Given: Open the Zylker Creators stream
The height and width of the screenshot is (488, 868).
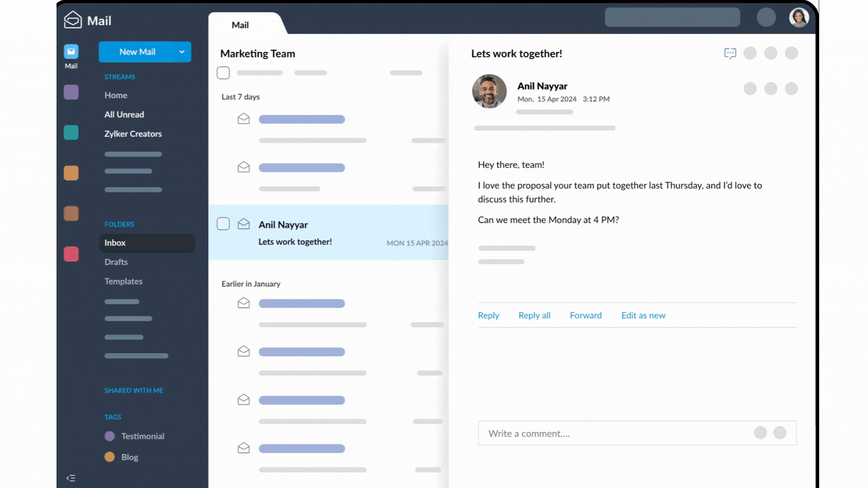Looking at the screenshot, I should click(133, 134).
